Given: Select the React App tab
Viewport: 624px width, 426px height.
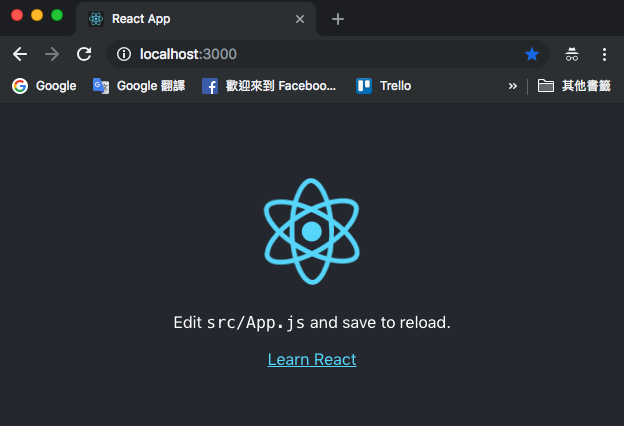Looking at the screenshot, I should click(x=196, y=19).
